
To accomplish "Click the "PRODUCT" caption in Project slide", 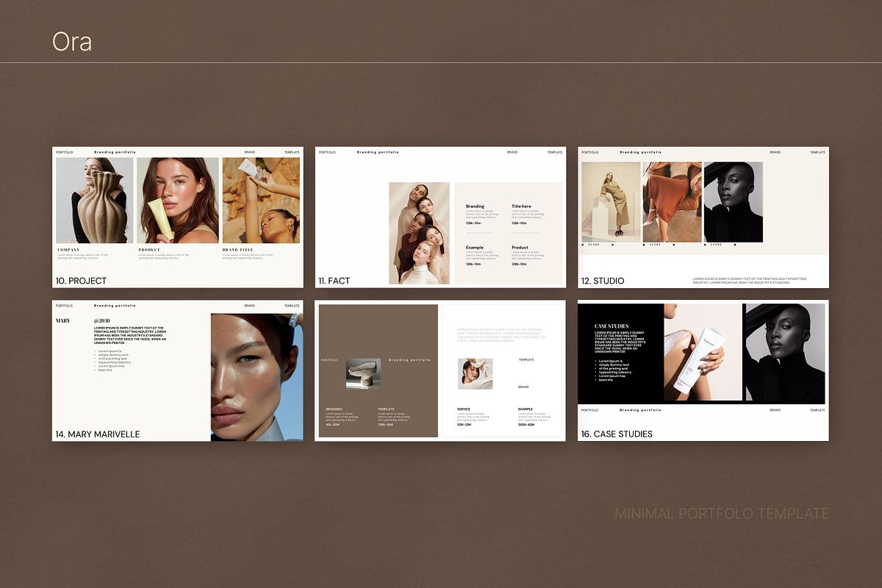I will point(149,250).
